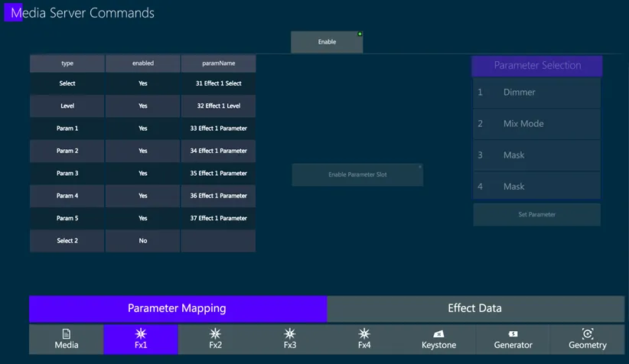Click the '36 Effect 1 Parameter' cell
629x364 pixels.
click(x=218, y=196)
